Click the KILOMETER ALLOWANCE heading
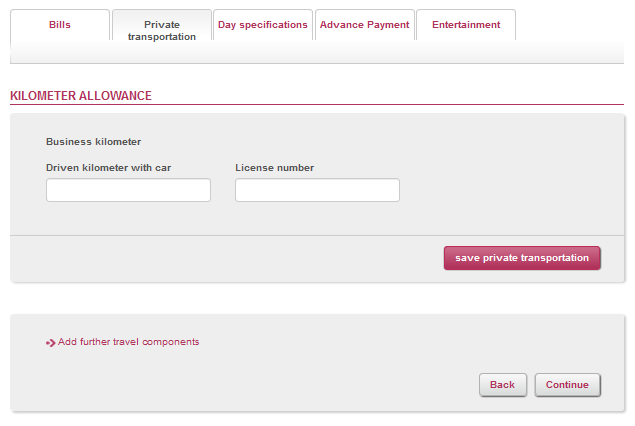The height and width of the screenshot is (426, 635). [x=81, y=96]
